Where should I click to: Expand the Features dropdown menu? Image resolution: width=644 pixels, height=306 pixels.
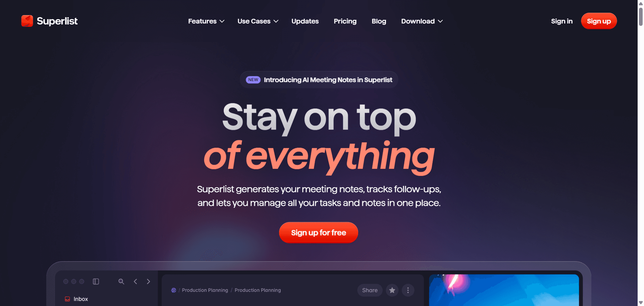click(x=206, y=21)
